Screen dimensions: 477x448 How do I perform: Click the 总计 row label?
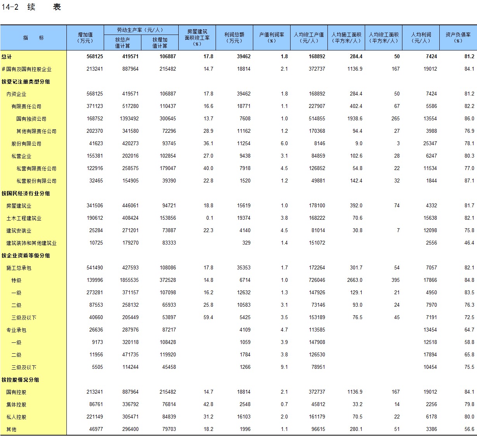pos(7,57)
